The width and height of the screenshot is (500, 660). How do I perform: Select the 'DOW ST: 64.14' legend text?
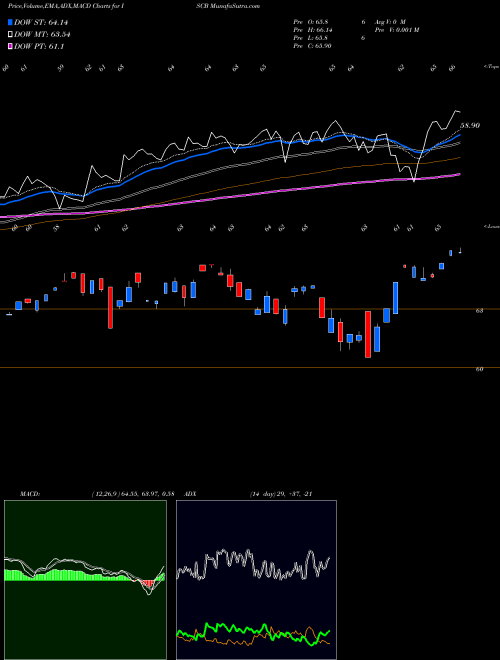41,22
